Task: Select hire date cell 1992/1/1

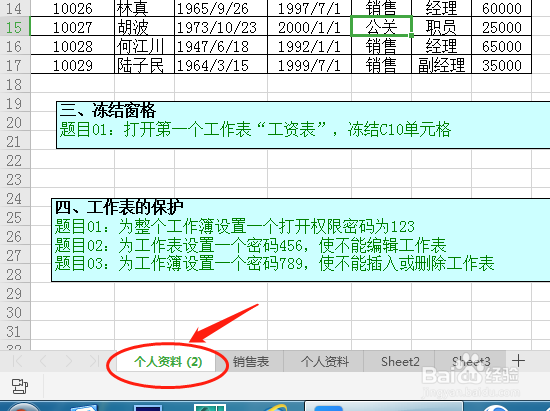Action: 309,46
